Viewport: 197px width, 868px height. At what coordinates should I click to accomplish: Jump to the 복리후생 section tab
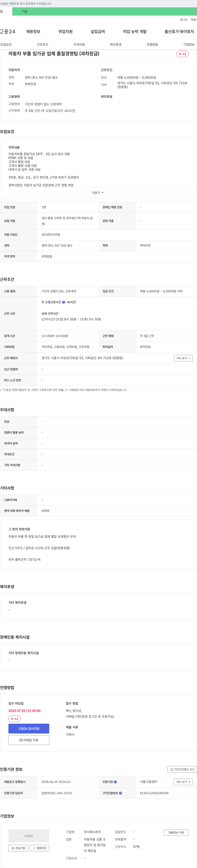pos(116,44)
